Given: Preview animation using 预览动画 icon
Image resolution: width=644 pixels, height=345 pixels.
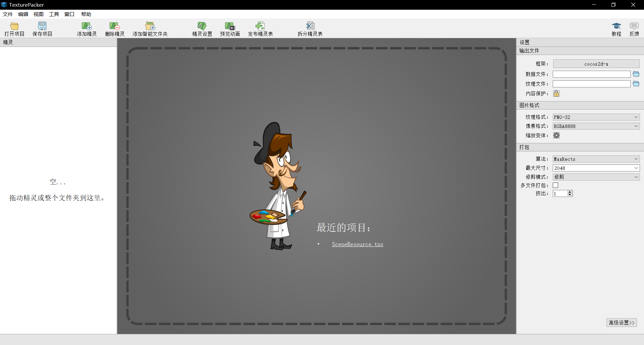Looking at the screenshot, I should click(230, 28).
